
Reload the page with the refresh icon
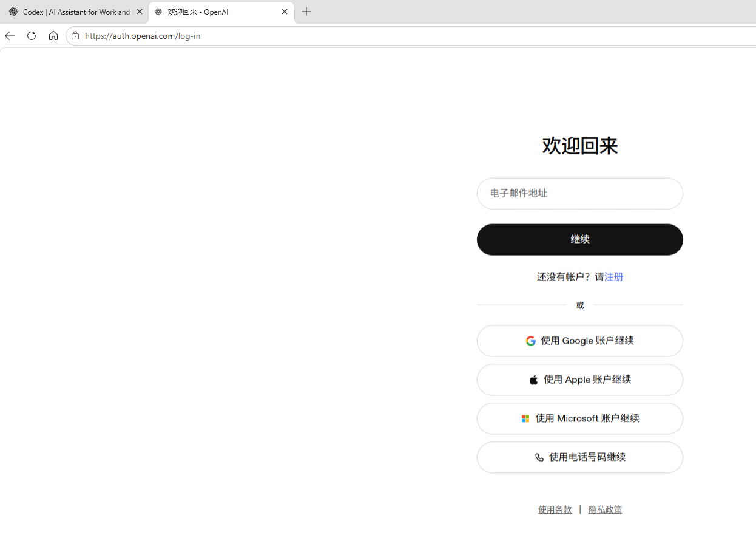point(32,36)
